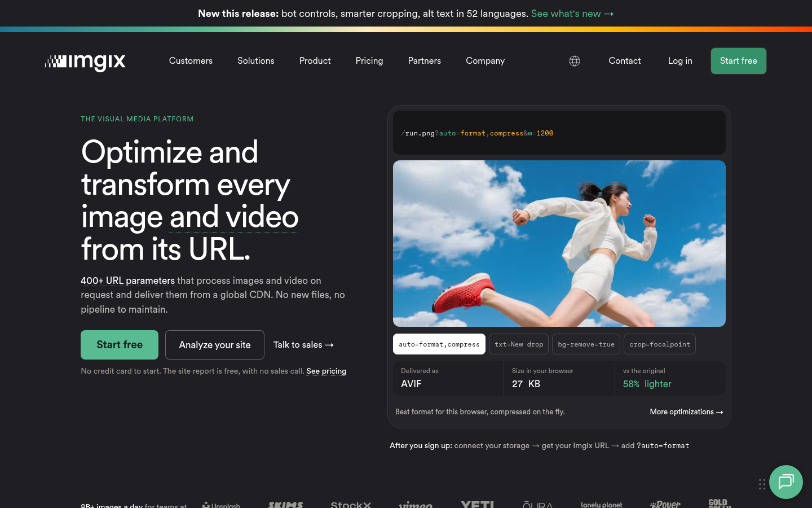
Task: Click Log in
Action: click(x=680, y=61)
